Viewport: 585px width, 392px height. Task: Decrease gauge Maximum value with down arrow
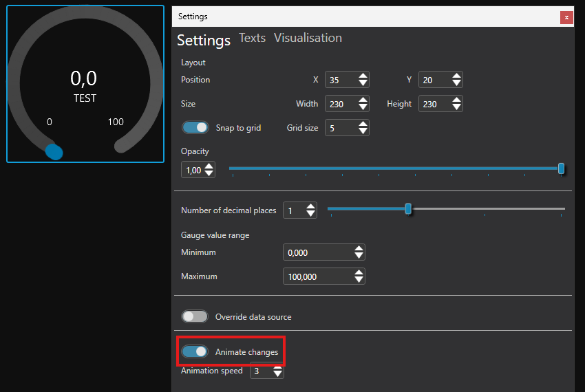359,280
